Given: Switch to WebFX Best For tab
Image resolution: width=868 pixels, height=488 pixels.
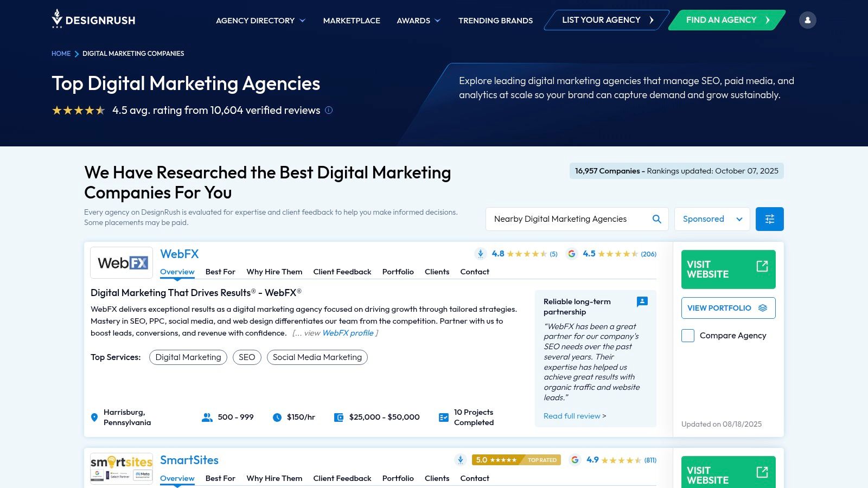Looking at the screenshot, I should tap(220, 272).
